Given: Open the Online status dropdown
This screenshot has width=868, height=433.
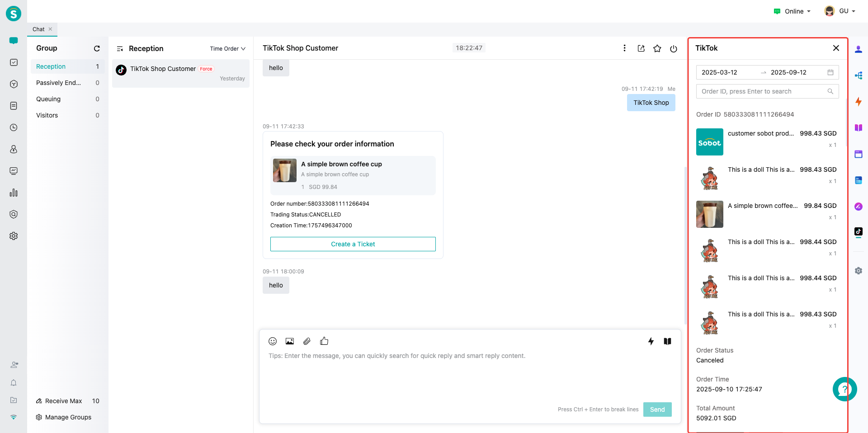Looking at the screenshot, I should click(793, 11).
